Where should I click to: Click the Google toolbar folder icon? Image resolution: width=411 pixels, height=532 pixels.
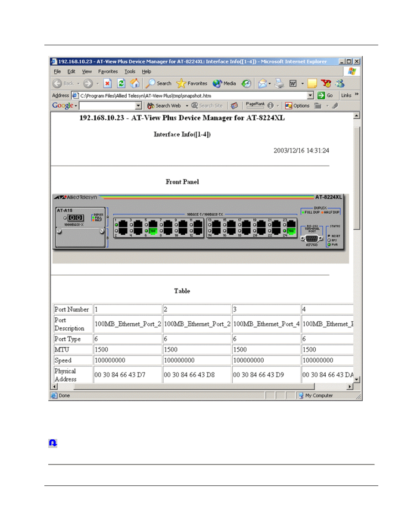(x=318, y=106)
